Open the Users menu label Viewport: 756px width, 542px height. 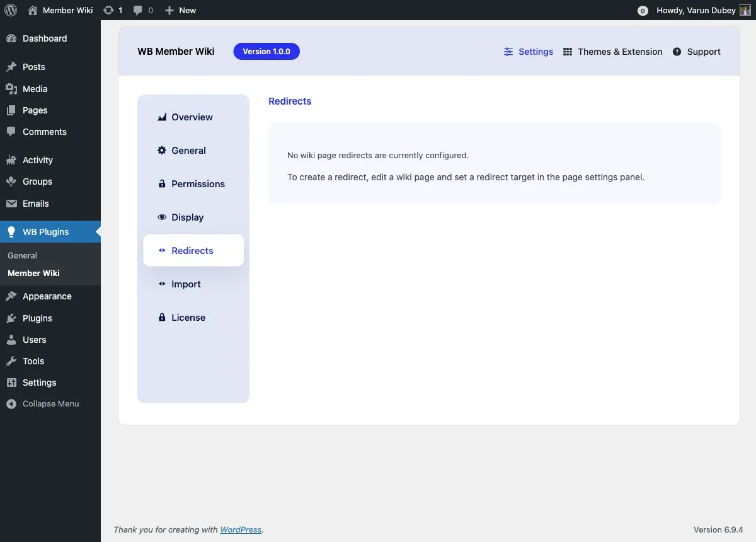click(35, 340)
